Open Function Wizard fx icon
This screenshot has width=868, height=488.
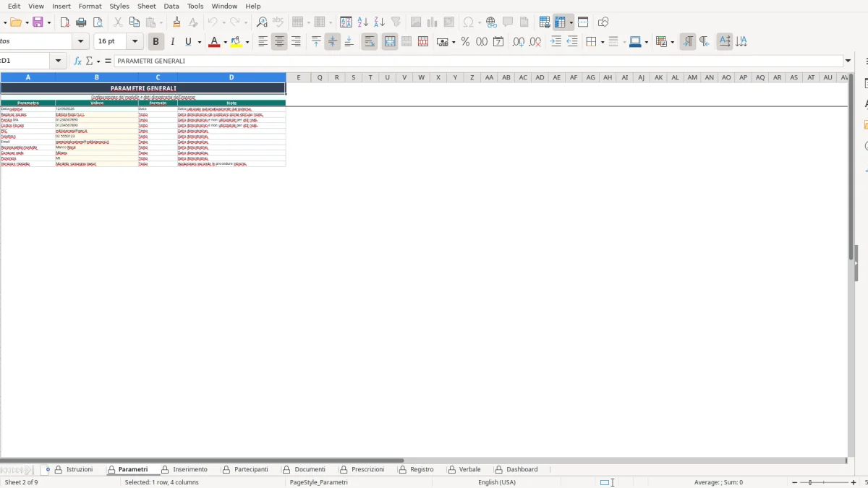(x=78, y=61)
